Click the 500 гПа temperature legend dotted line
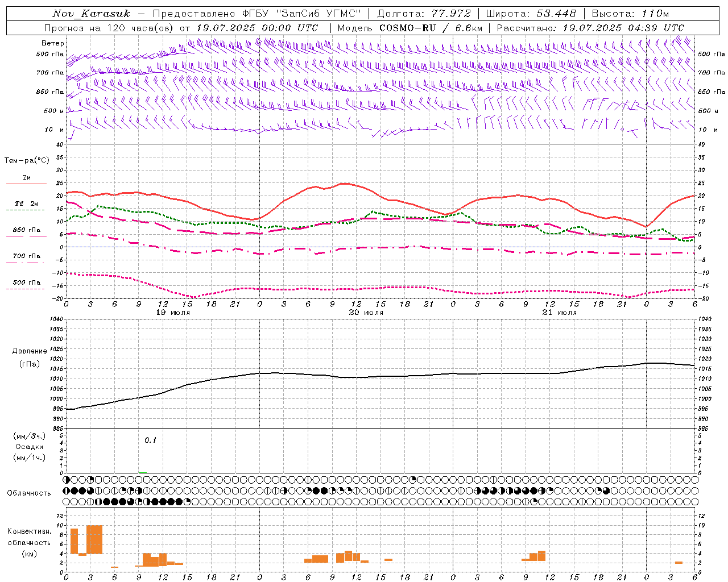The image size is (728, 582). click(x=25, y=289)
